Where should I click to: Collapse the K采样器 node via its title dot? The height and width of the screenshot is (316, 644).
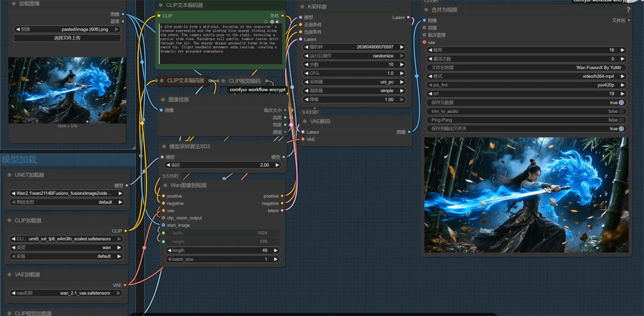point(302,7)
